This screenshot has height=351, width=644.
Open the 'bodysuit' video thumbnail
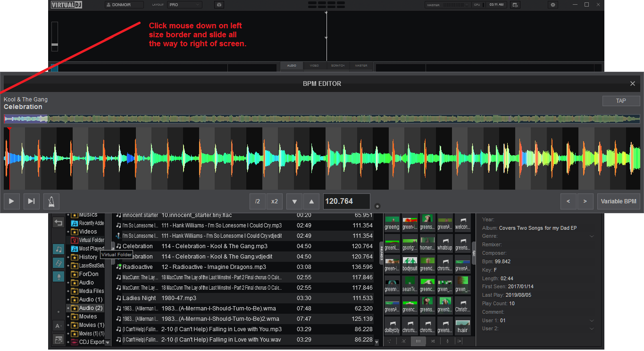410,263
